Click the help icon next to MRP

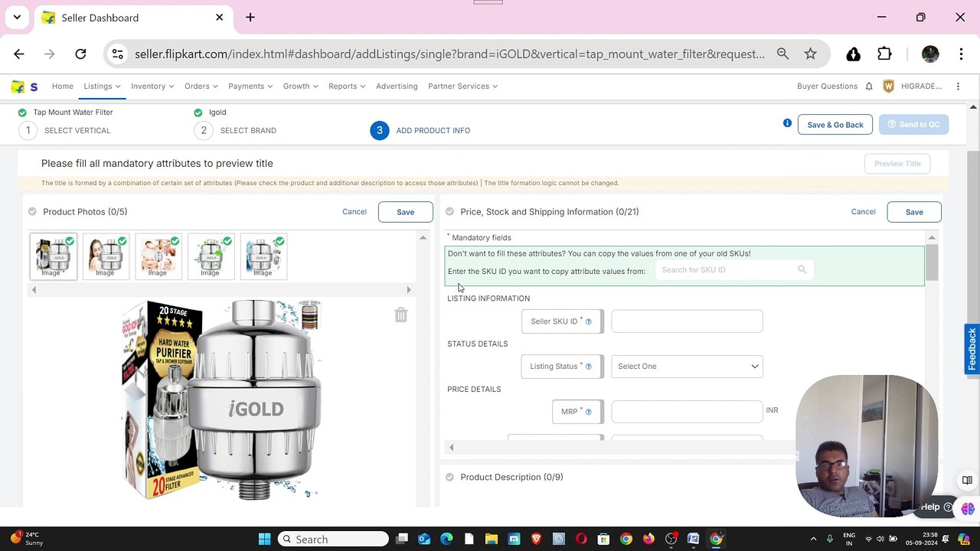coord(589,412)
